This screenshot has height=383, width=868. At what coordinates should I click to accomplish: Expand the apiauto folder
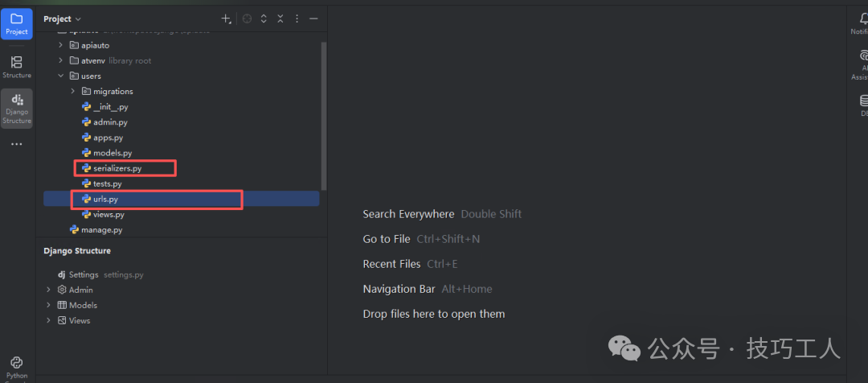60,45
